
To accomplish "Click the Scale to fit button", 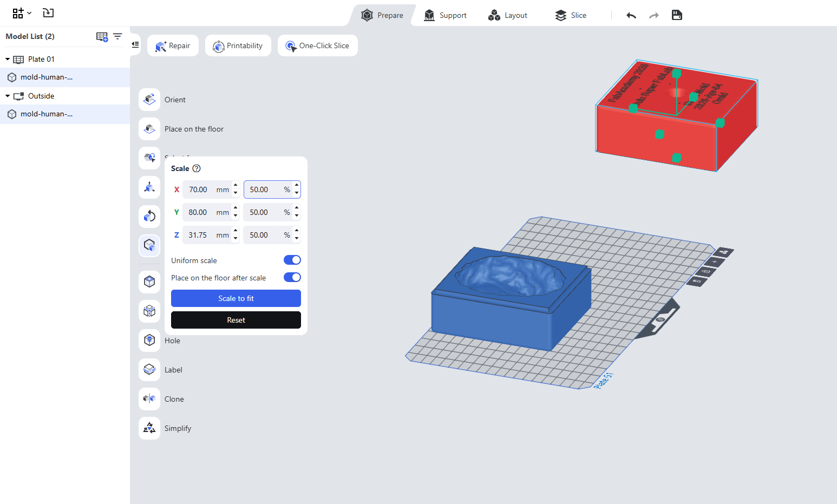I will click(236, 298).
